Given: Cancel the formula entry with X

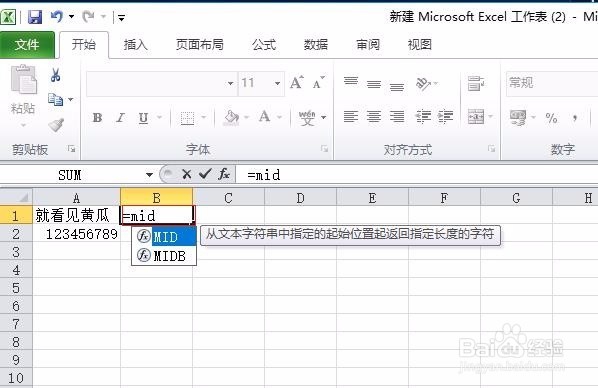Looking at the screenshot, I should click(186, 175).
